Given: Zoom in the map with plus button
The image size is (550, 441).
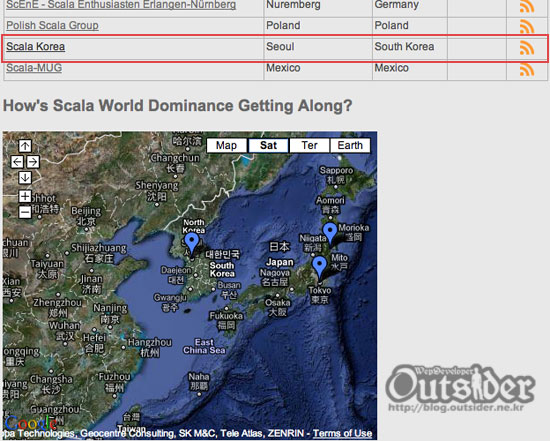Looking at the screenshot, I should [x=25, y=196].
